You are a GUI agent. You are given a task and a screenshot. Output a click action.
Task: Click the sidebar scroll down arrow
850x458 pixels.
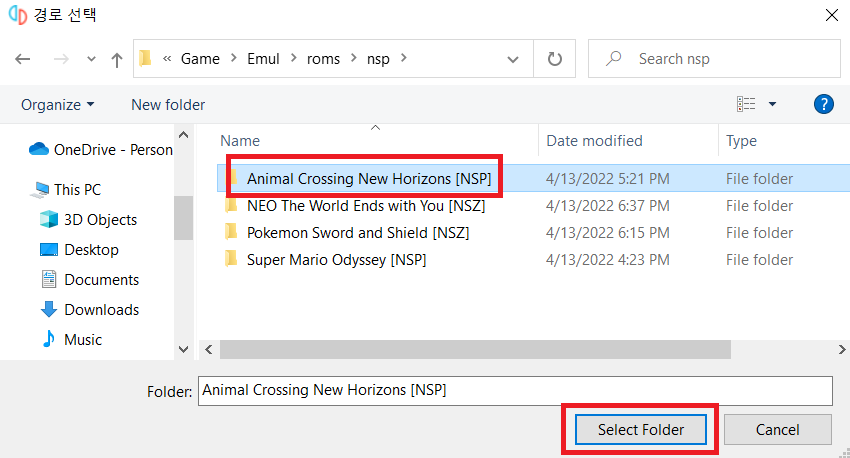point(183,350)
